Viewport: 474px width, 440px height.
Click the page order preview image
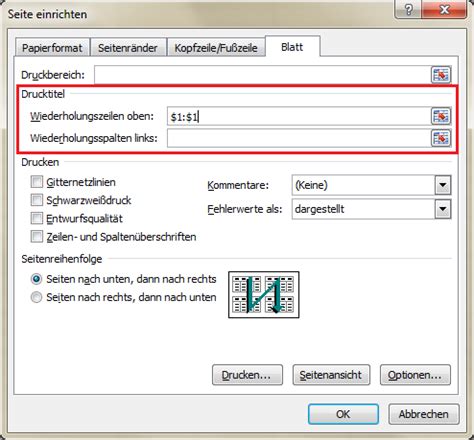[x=264, y=295]
